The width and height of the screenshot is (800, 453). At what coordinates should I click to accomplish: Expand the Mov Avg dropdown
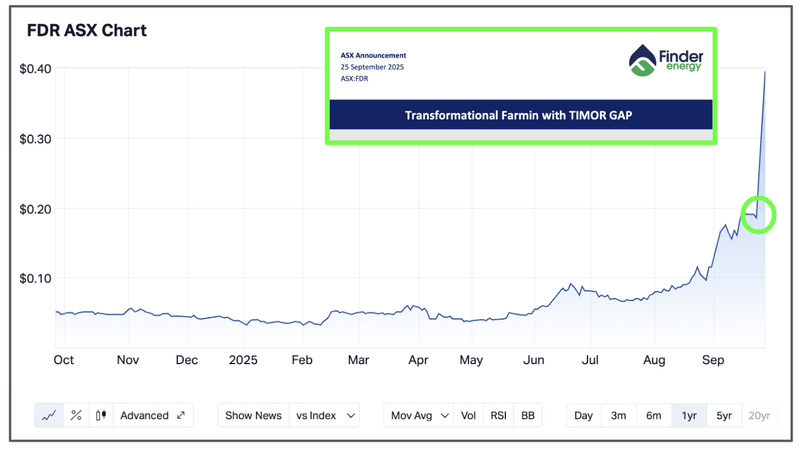pos(419,415)
